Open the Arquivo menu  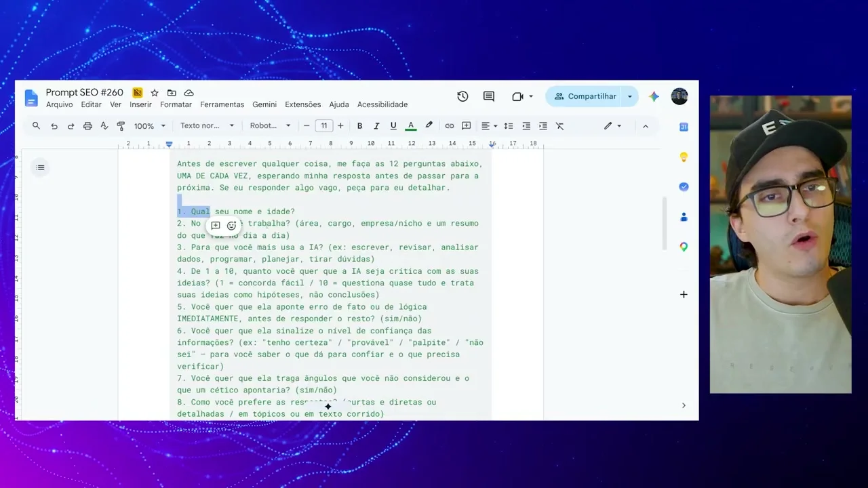click(x=60, y=105)
